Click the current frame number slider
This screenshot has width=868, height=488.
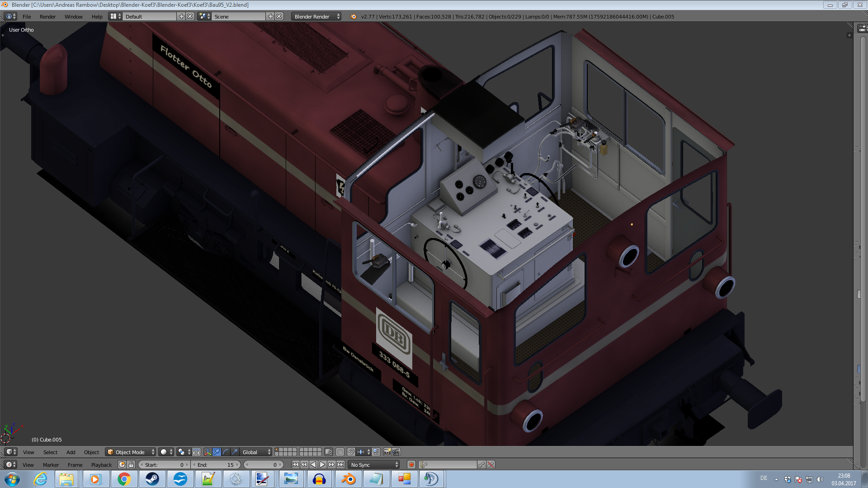[x=264, y=465]
